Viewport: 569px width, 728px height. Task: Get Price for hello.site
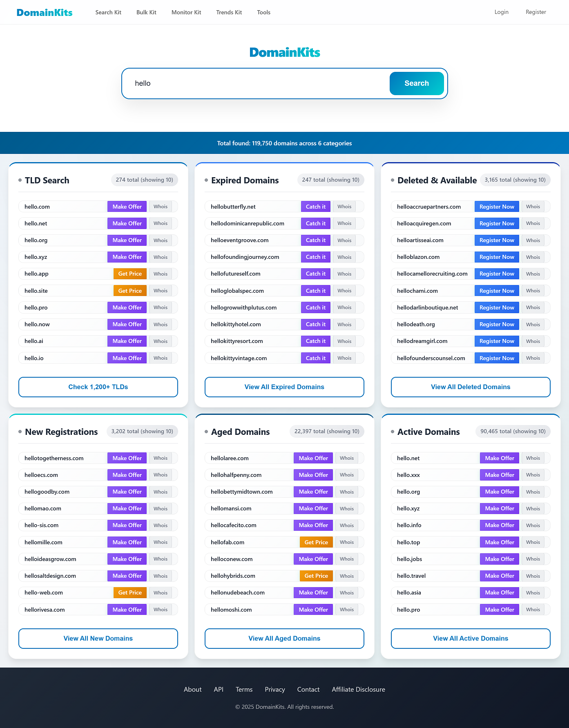130,291
